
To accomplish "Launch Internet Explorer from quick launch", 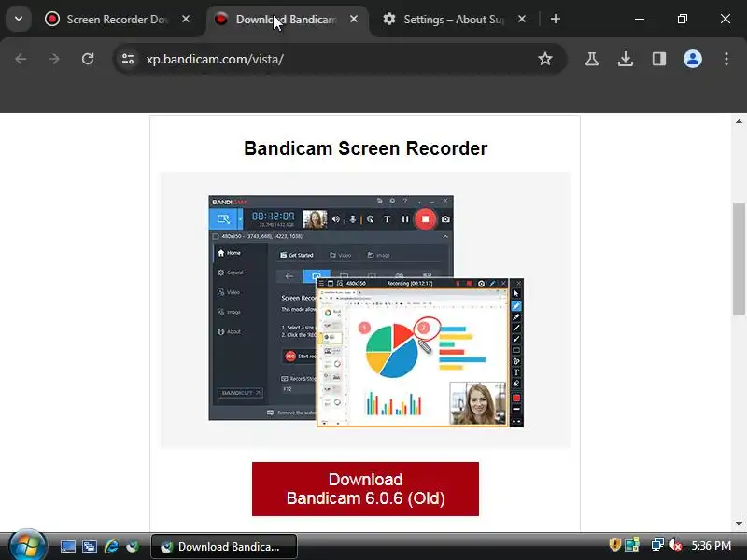I will [x=111, y=547].
